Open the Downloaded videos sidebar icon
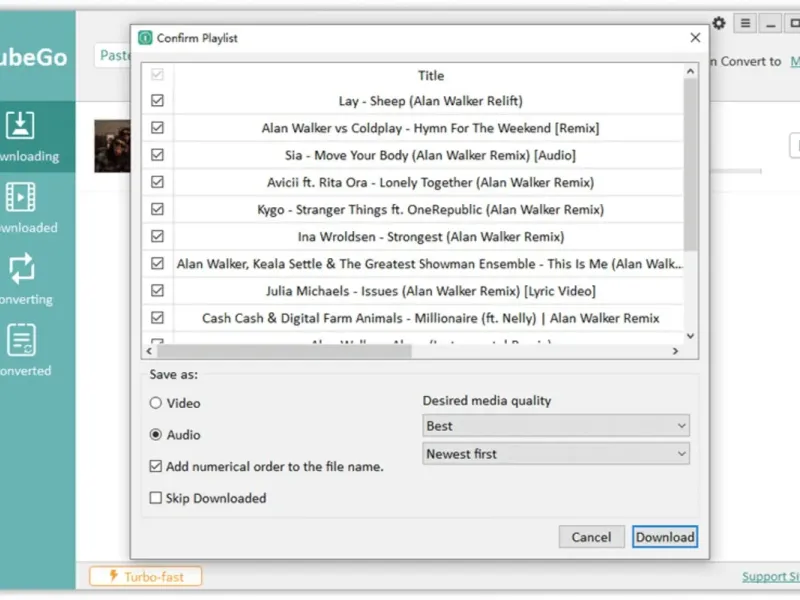Image resolution: width=800 pixels, height=600 pixels. pos(22,197)
